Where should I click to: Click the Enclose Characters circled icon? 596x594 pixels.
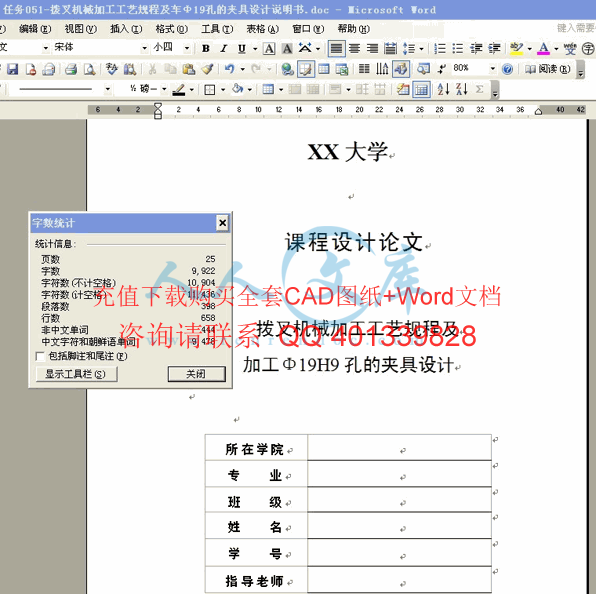tap(588, 49)
